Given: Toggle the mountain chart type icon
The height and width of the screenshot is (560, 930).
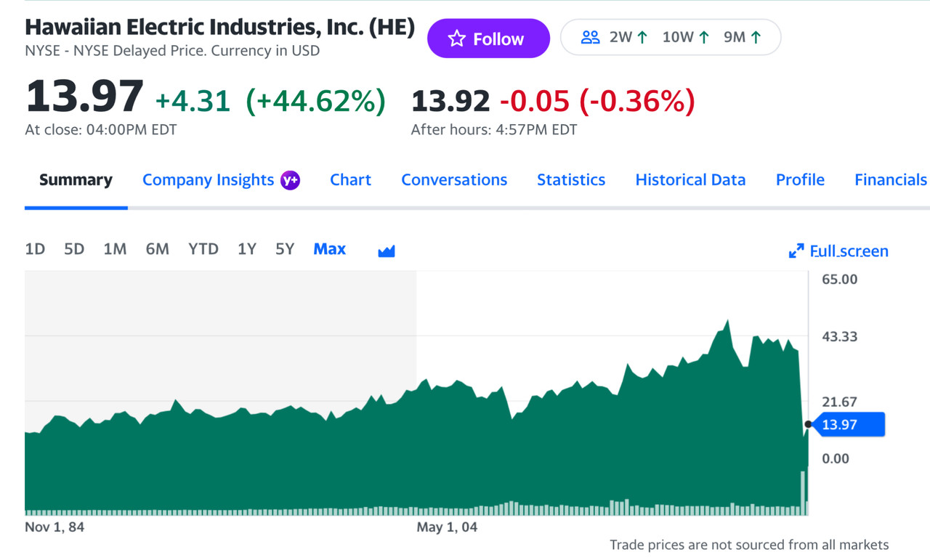Looking at the screenshot, I should [387, 251].
